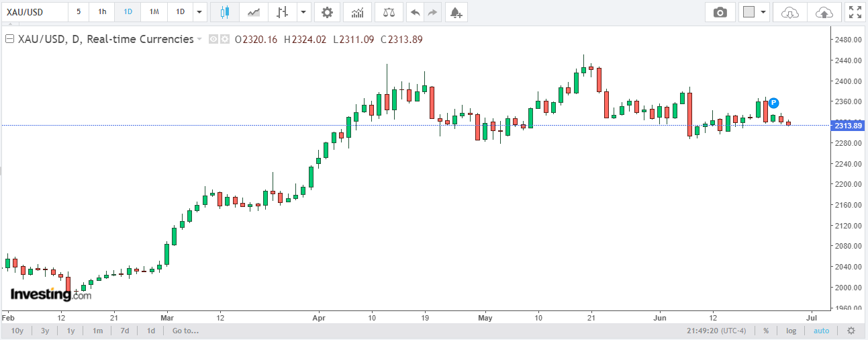Set the range to 3y
The width and height of the screenshot is (868, 340).
[45, 331]
